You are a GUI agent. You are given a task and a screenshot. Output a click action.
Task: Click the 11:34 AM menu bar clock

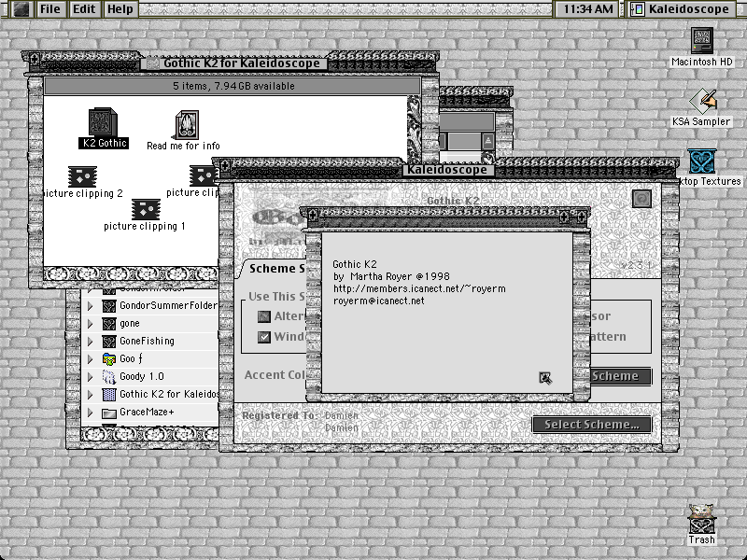(588, 9)
